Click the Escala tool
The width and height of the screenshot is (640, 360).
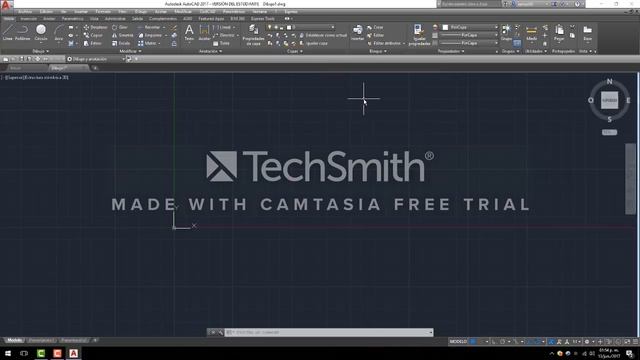tap(121, 43)
